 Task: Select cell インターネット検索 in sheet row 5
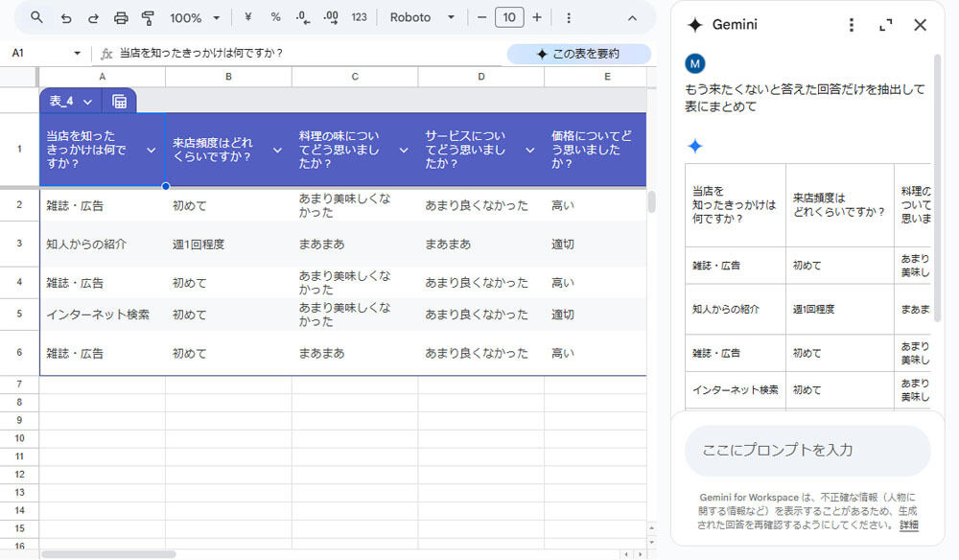[103, 315]
